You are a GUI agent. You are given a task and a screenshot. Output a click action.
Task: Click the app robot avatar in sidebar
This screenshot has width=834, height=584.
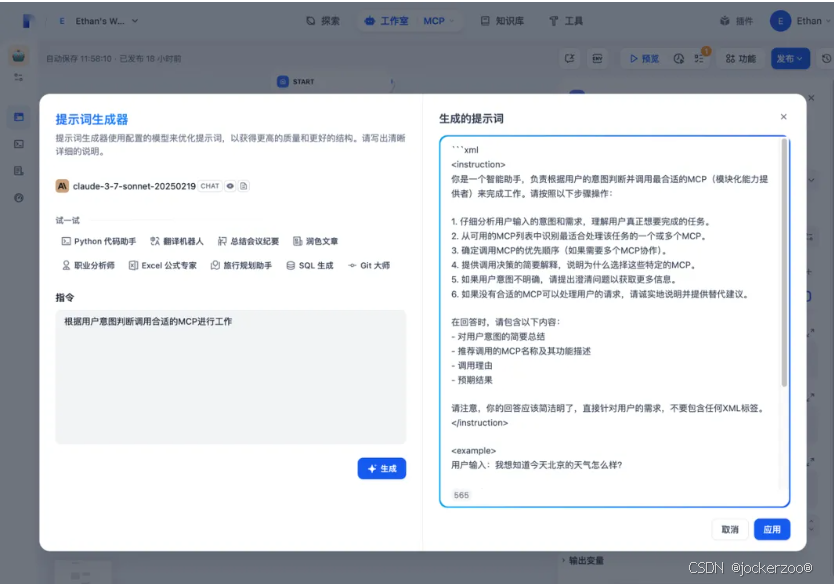19,56
